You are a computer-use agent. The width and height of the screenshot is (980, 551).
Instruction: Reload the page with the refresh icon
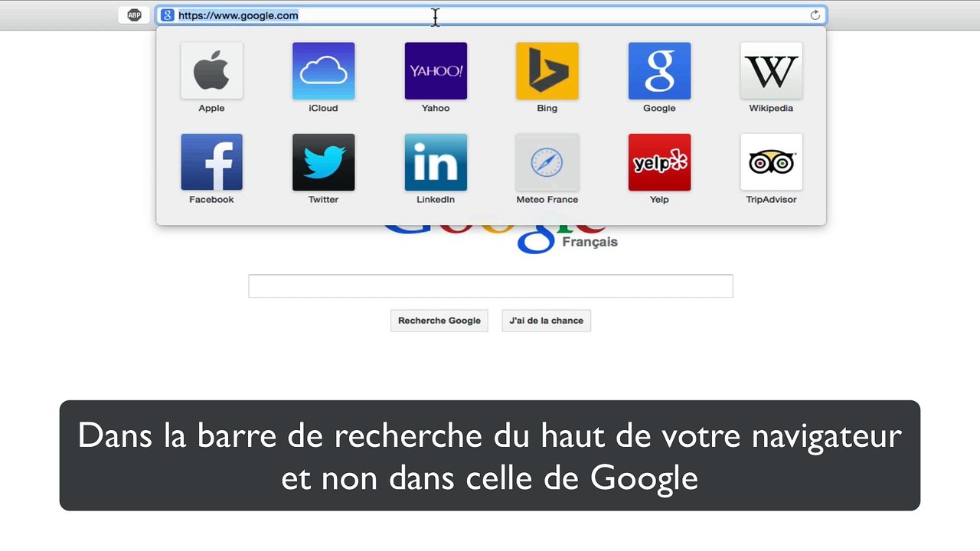coord(815,15)
